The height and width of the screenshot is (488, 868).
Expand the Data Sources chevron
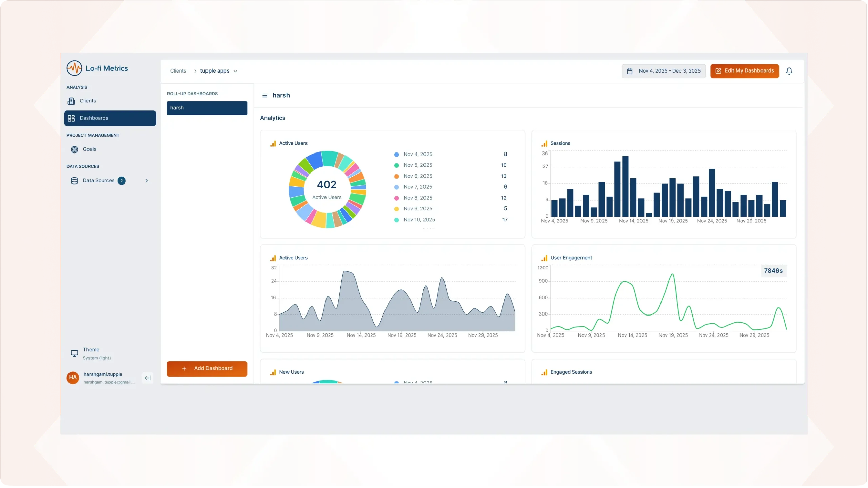pos(147,181)
